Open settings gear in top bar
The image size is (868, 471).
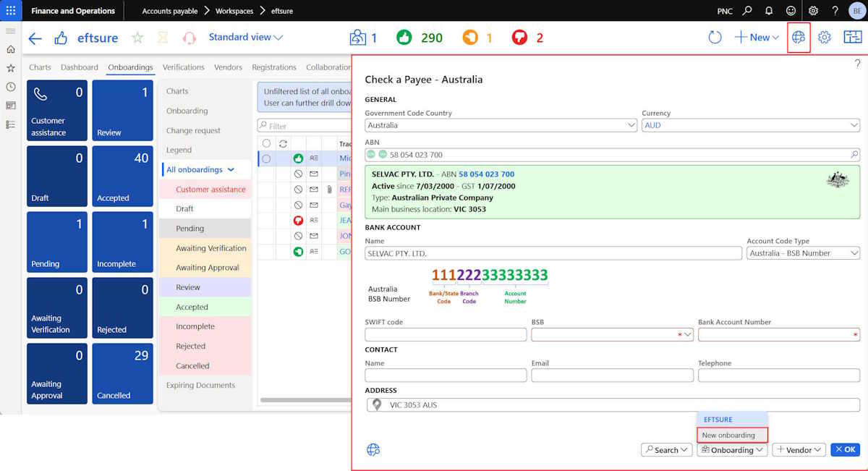813,11
